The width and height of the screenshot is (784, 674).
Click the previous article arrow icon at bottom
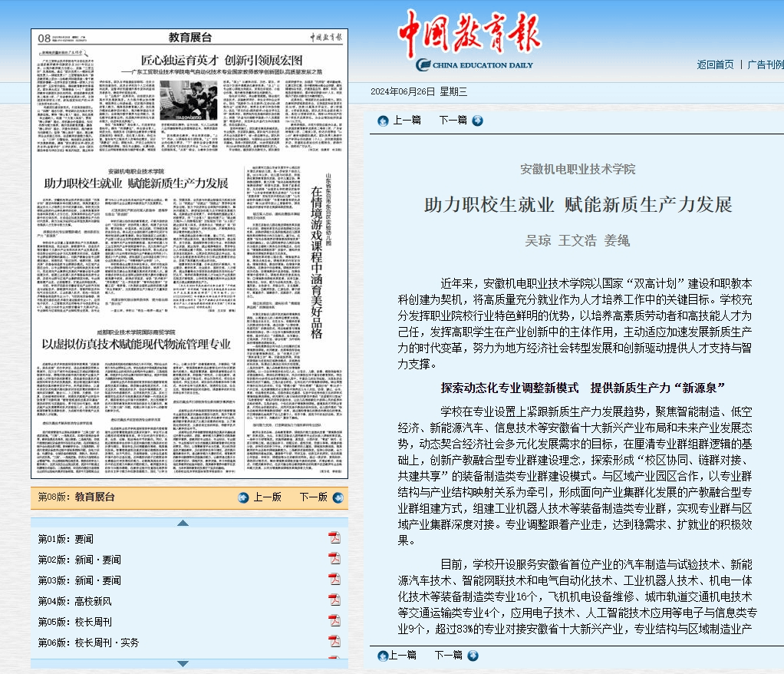[383, 656]
